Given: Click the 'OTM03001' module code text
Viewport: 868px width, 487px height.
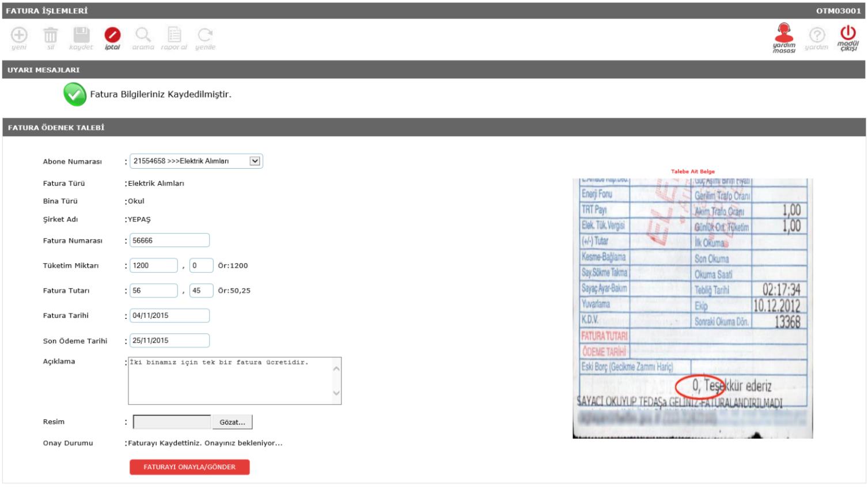Looking at the screenshot, I should point(838,11).
